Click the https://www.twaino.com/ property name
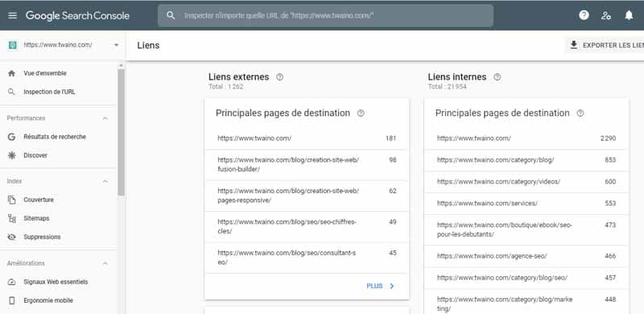The width and height of the screenshot is (644, 314). click(x=58, y=45)
